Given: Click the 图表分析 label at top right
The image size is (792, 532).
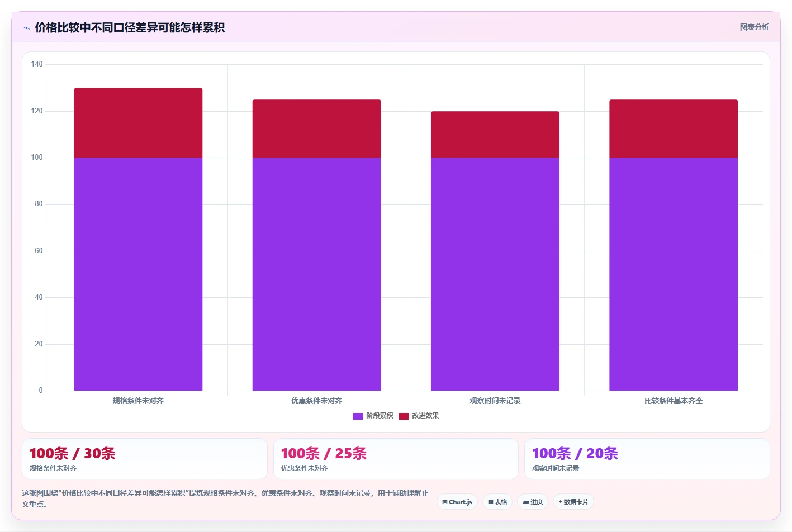Looking at the screenshot, I should click(754, 27).
